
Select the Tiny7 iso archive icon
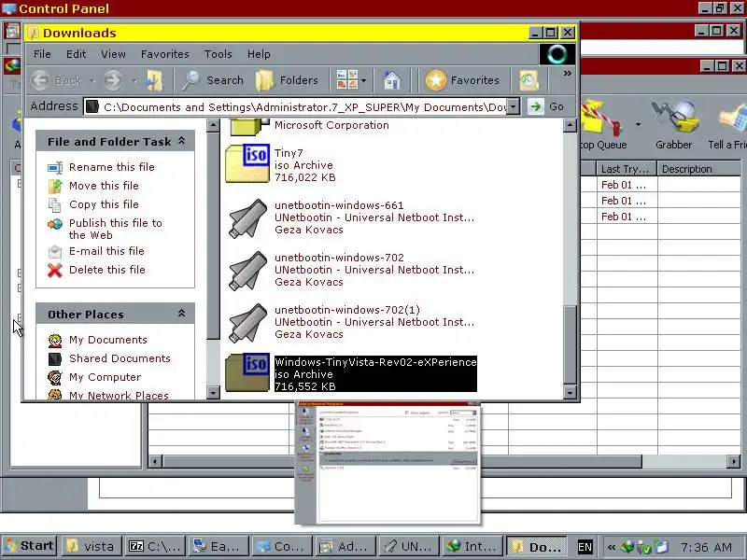pyautogui.click(x=247, y=163)
